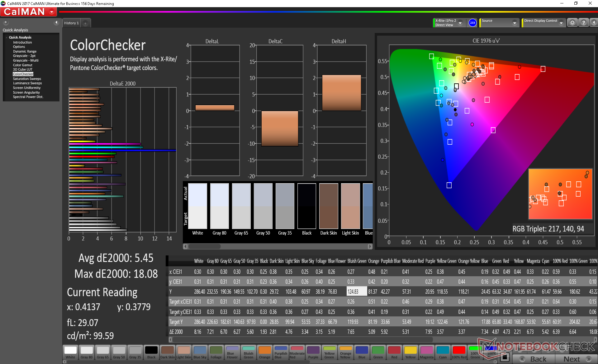Click swatch viewer horizontal scrollbar thumb
Viewport: 598px width, 364px height.
click(x=205, y=246)
